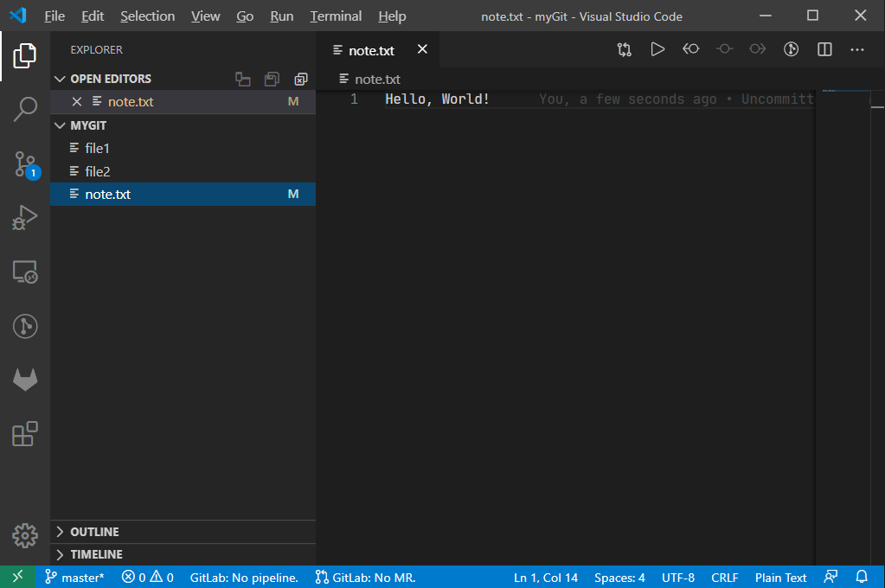The width and height of the screenshot is (885, 588).
Task: Open the Remote Explorer view
Action: pyautogui.click(x=25, y=272)
